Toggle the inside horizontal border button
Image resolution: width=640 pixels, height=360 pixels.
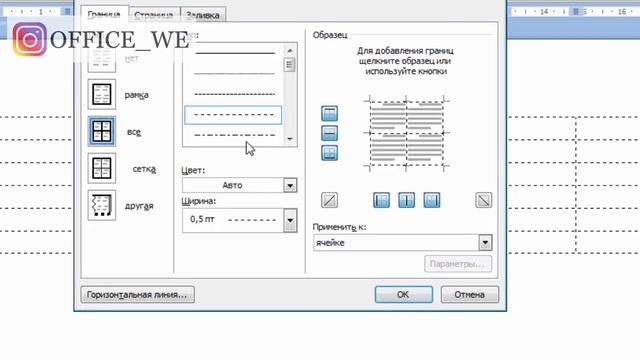click(x=329, y=133)
